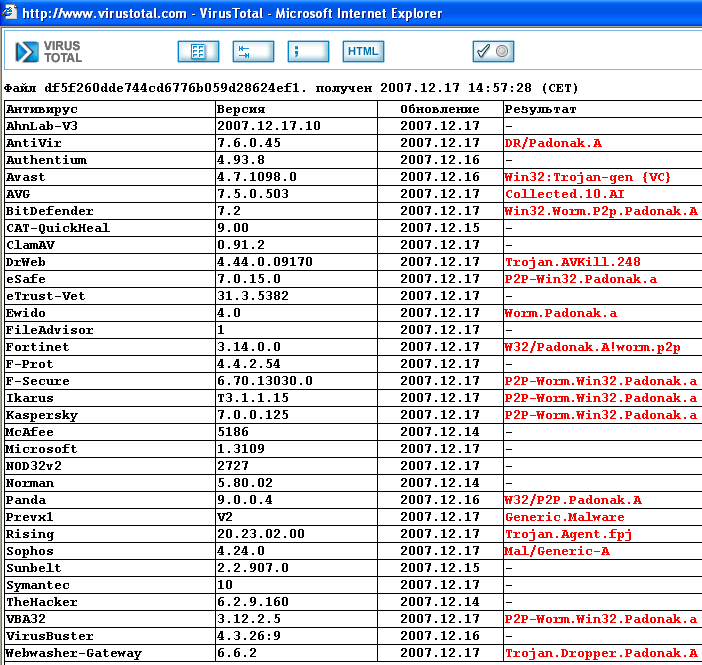
Task: Click Panda result W32/P2P.Padonak.A
Action: click(573, 501)
